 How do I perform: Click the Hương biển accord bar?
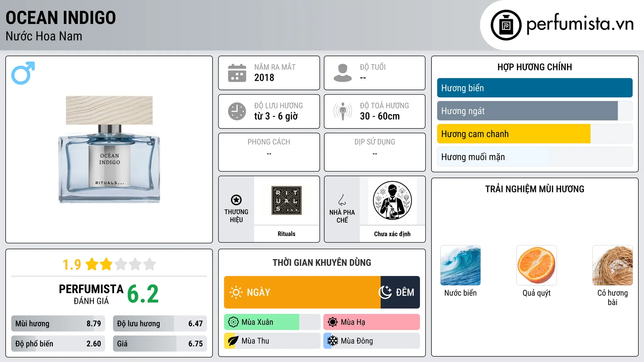pyautogui.click(x=535, y=88)
